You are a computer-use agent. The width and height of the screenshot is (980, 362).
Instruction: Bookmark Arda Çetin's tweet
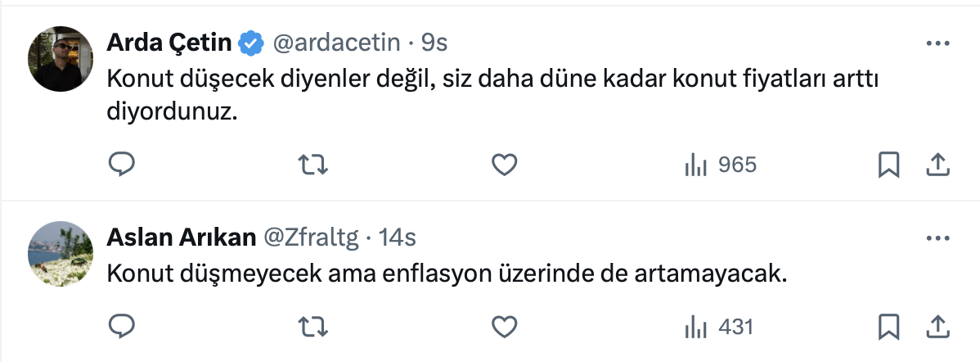coord(888,165)
